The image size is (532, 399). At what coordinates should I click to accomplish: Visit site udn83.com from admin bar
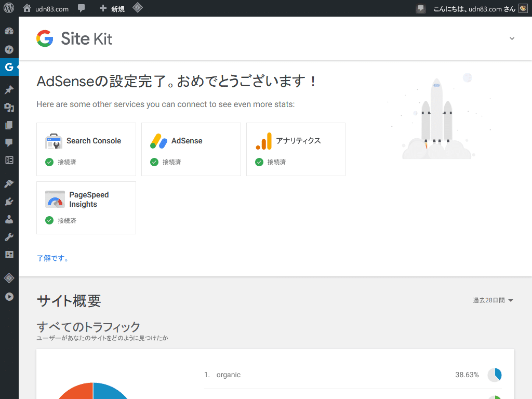pyautogui.click(x=46, y=8)
